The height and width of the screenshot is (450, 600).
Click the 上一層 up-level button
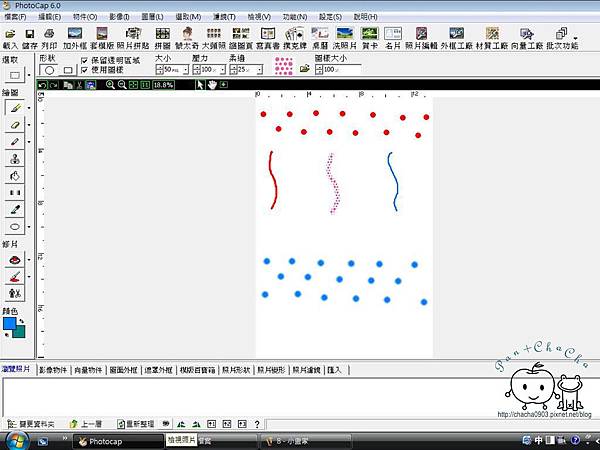pos(86,424)
